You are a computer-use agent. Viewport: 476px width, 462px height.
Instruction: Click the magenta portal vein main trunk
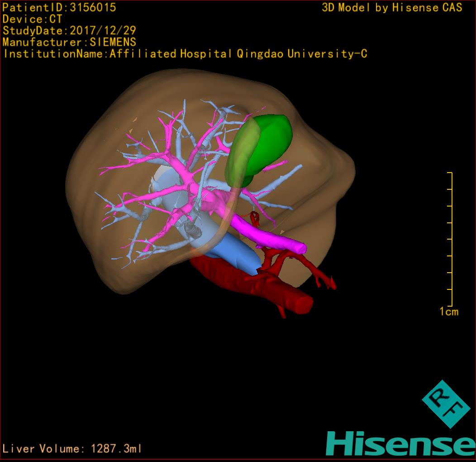click(267, 236)
